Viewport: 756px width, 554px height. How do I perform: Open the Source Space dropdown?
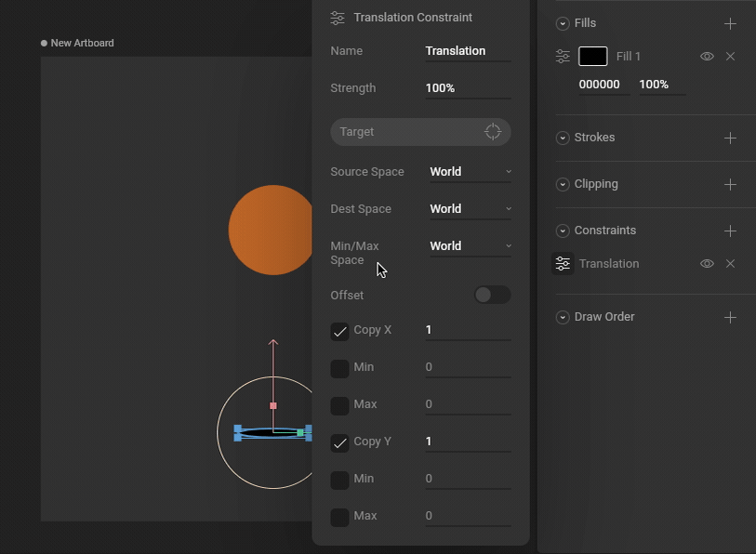pyautogui.click(x=470, y=172)
